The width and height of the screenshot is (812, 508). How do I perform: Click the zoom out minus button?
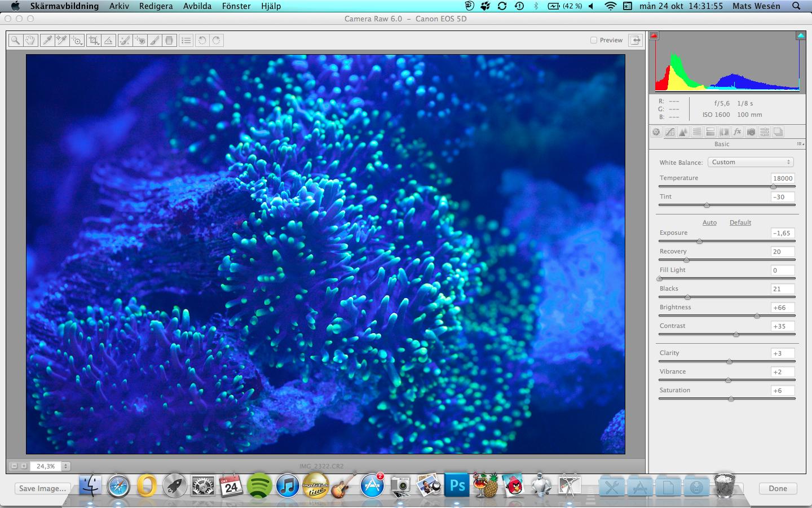point(14,466)
